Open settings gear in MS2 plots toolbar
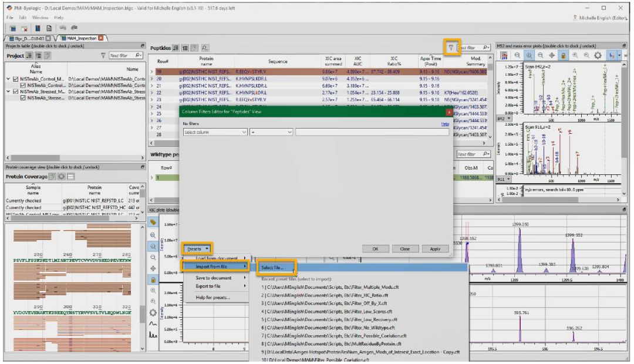Screen dimensions: 634x364 coord(598,55)
